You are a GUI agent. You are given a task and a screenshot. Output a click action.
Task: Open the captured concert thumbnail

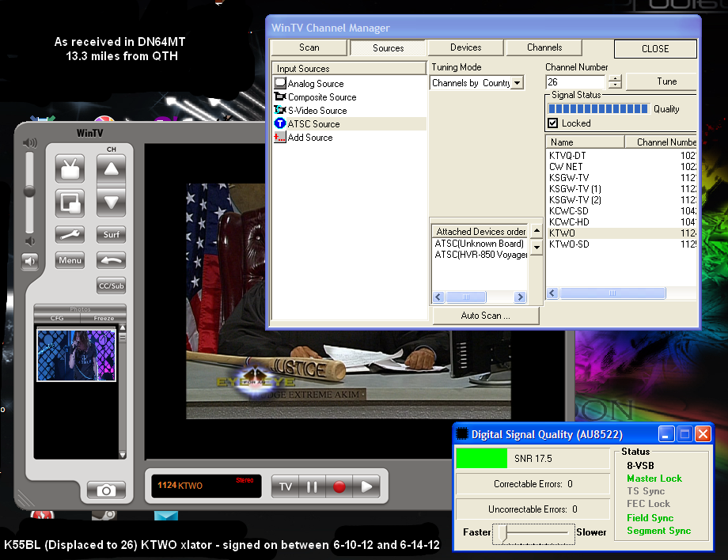[x=76, y=355]
